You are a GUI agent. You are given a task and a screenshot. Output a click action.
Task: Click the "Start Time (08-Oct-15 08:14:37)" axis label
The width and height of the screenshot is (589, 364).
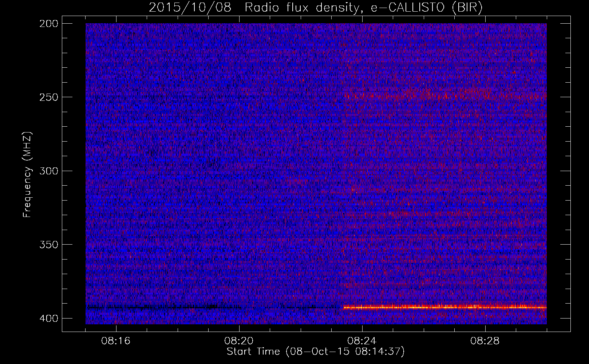pos(316,352)
